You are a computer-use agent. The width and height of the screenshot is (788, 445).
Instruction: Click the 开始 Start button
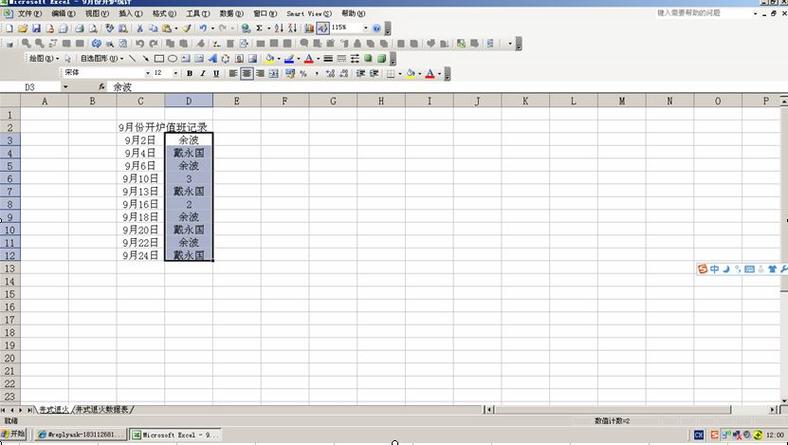pos(14,434)
